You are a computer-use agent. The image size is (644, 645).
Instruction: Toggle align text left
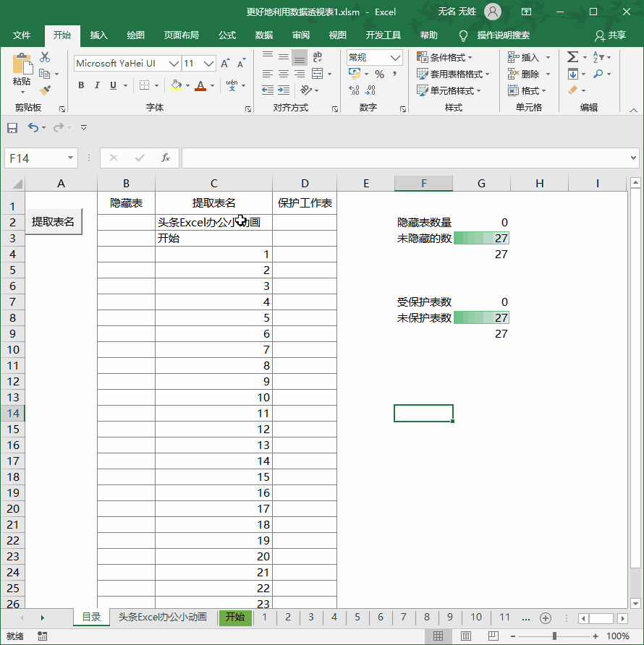tap(268, 74)
